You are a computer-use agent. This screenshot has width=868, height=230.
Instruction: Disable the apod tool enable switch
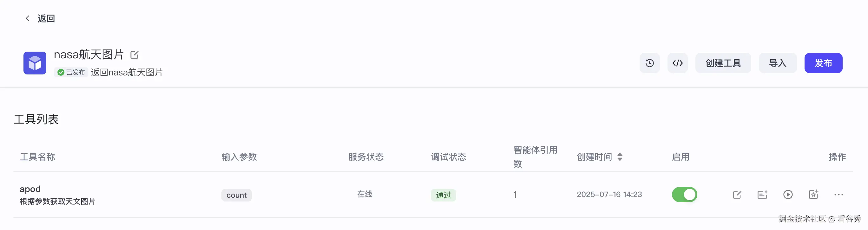pos(685,194)
